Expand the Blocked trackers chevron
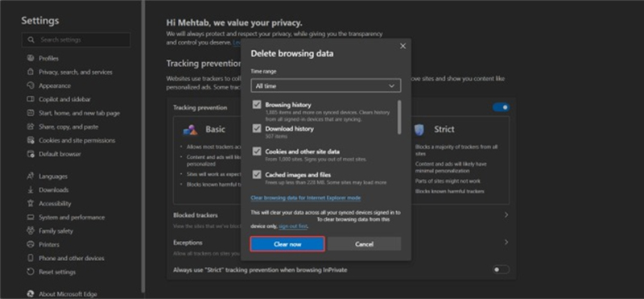Screen dimensions: 644x299 [x=506, y=214]
